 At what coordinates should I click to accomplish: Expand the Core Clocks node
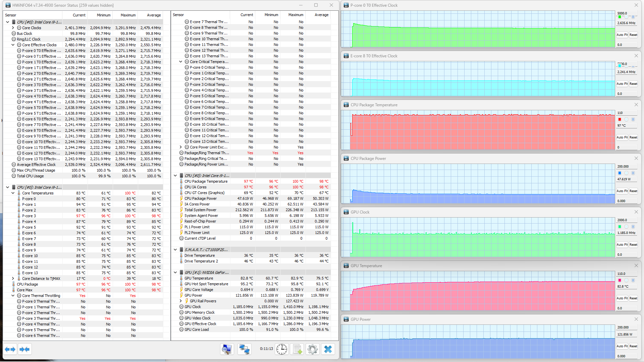[x=13, y=28]
